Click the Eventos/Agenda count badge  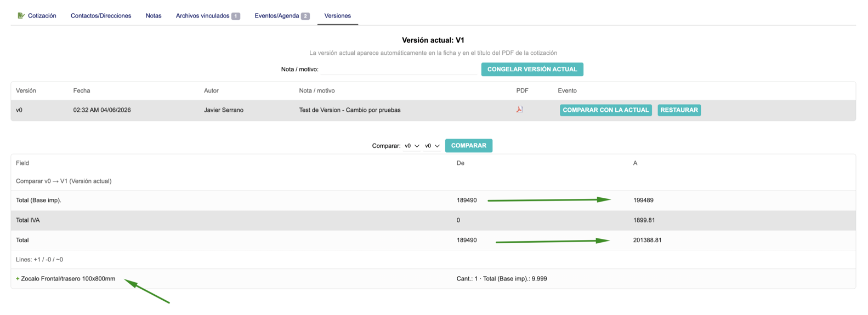click(x=305, y=16)
